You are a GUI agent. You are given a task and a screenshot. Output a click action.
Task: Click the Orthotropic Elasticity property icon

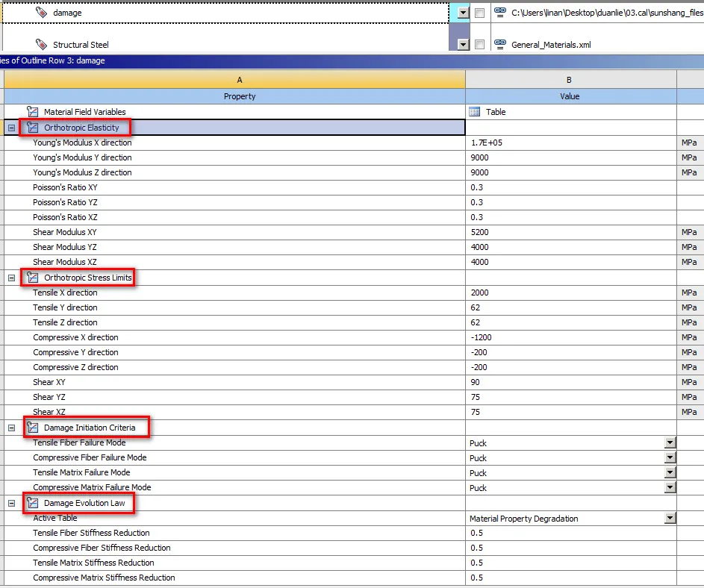(x=33, y=128)
